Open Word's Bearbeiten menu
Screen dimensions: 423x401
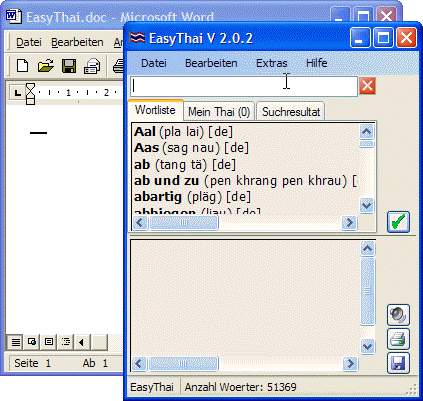(x=77, y=42)
